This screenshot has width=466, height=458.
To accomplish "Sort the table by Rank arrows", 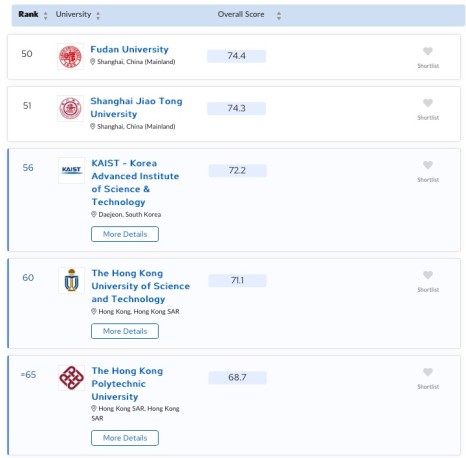I will click(46, 15).
